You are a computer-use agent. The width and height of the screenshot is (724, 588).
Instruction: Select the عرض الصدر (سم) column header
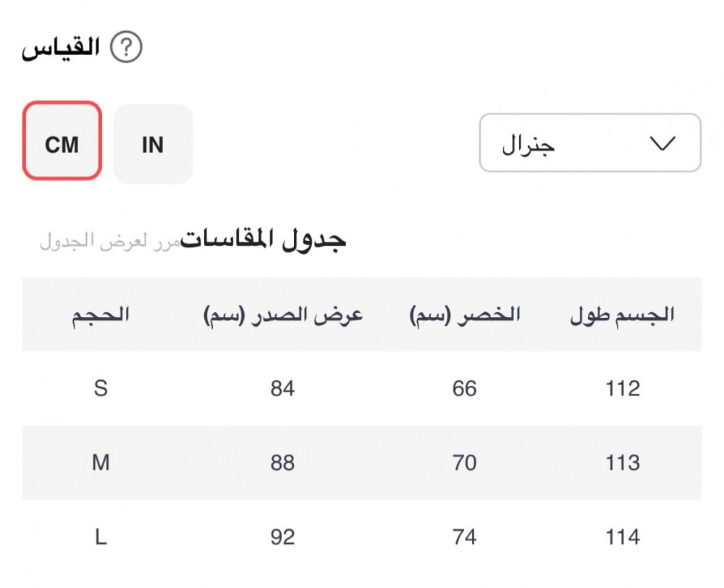[x=282, y=315]
